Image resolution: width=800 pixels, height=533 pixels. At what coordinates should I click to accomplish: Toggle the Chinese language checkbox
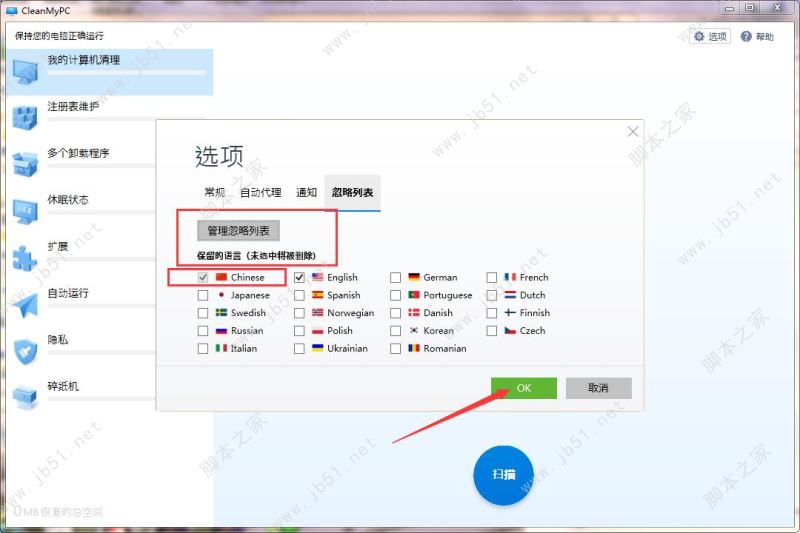pyautogui.click(x=203, y=277)
